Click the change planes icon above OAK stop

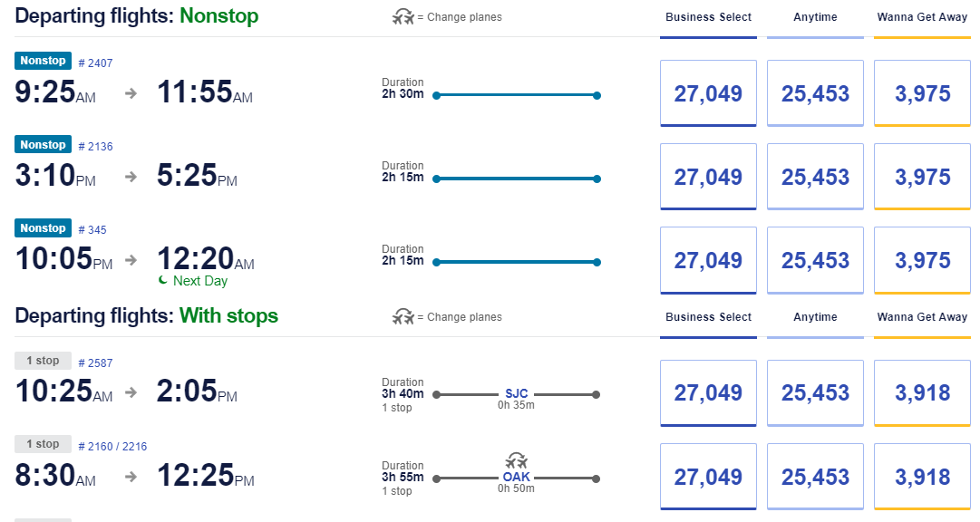pyautogui.click(x=516, y=461)
